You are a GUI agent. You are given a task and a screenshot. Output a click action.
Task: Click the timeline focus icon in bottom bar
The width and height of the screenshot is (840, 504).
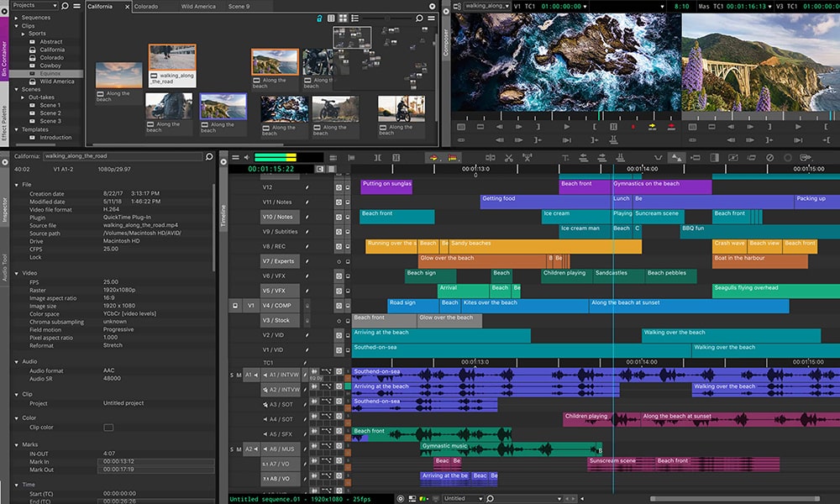click(x=400, y=499)
